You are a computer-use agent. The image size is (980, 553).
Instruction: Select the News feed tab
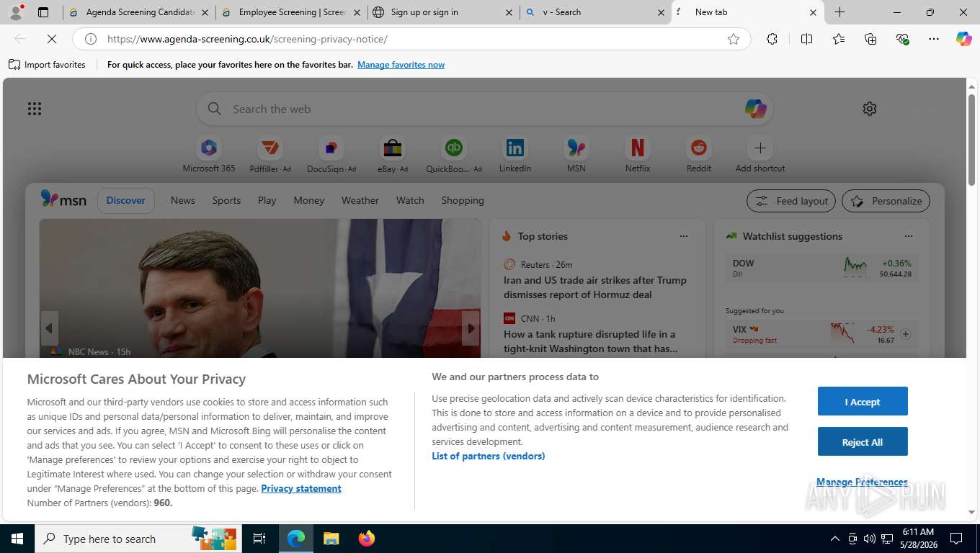coord(183,200)
